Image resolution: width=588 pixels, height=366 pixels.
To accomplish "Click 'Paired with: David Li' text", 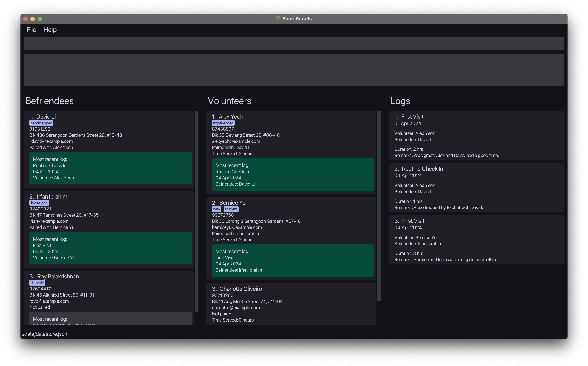I will [x=231, y=147].
